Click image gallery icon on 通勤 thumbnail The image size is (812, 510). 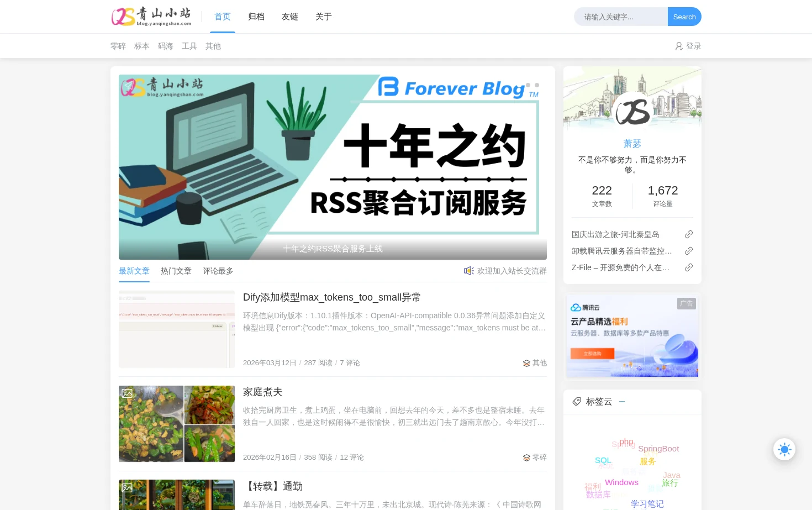coord(127,488)
